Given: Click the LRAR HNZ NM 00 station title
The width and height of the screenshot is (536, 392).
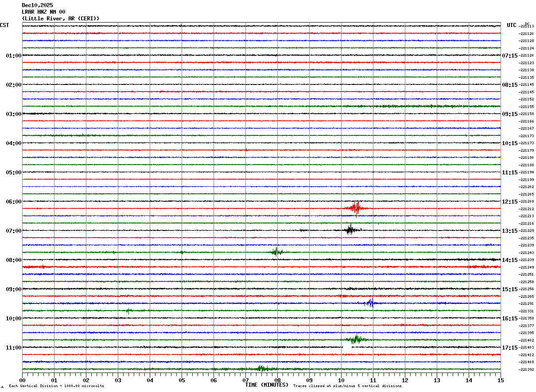Looking at the screenshot, I should pos(43,12).
